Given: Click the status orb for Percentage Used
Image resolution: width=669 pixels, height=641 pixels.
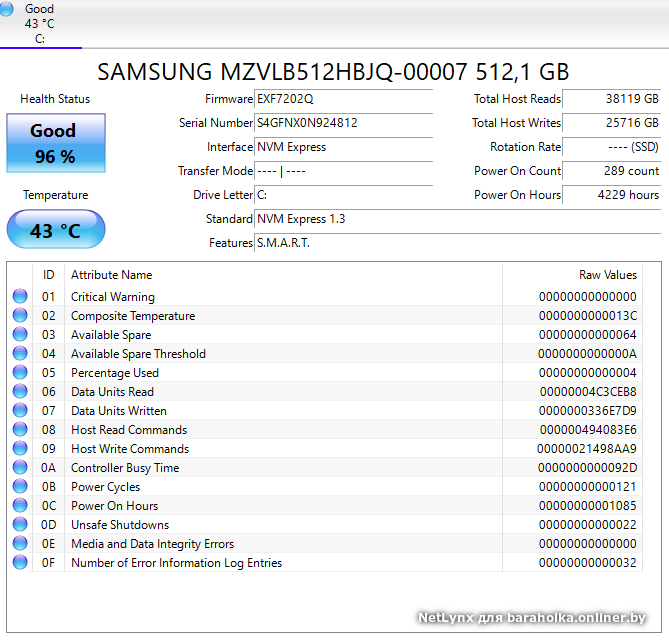Looking at the screenshot, I should [x=20, y=372].
